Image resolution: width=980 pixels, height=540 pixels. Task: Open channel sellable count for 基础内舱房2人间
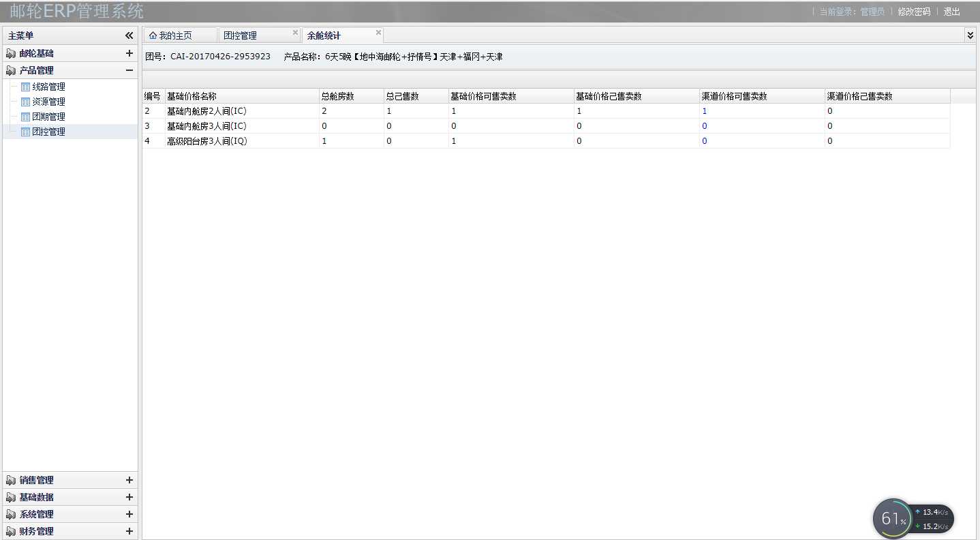point(705,110)
